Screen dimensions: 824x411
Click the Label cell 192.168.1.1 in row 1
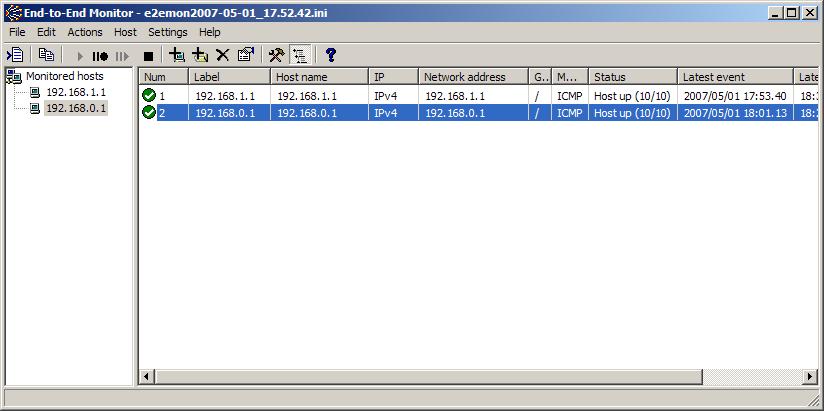point(225,96)
